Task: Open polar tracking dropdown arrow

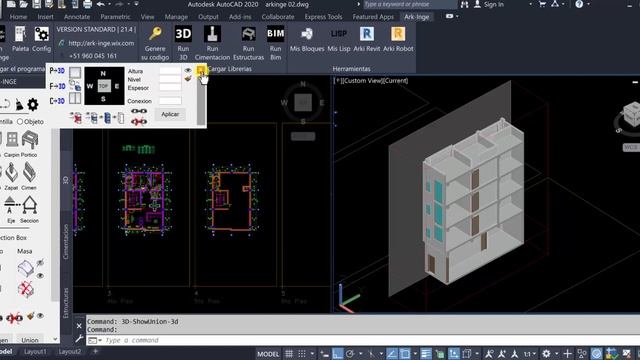Action: [x=360, y=354]
